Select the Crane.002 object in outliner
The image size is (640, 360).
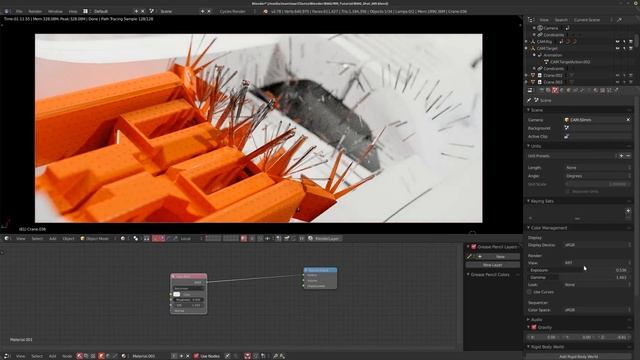[x=552, y=75]
